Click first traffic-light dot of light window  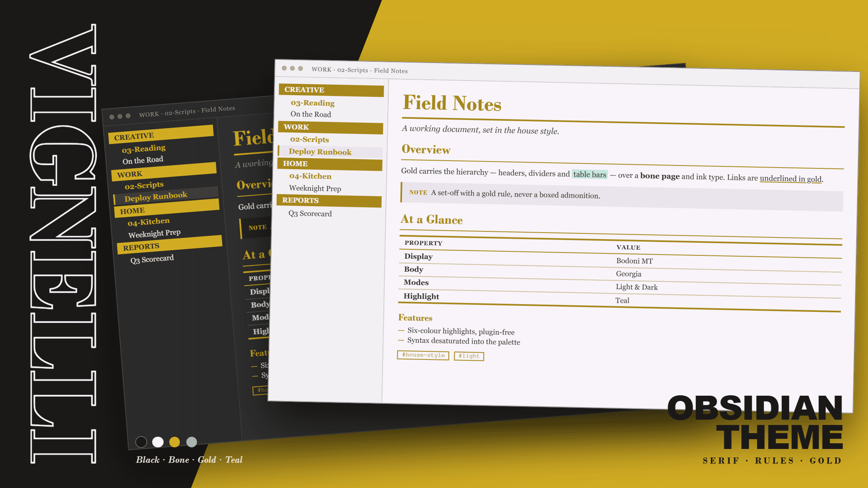point(284,68)
